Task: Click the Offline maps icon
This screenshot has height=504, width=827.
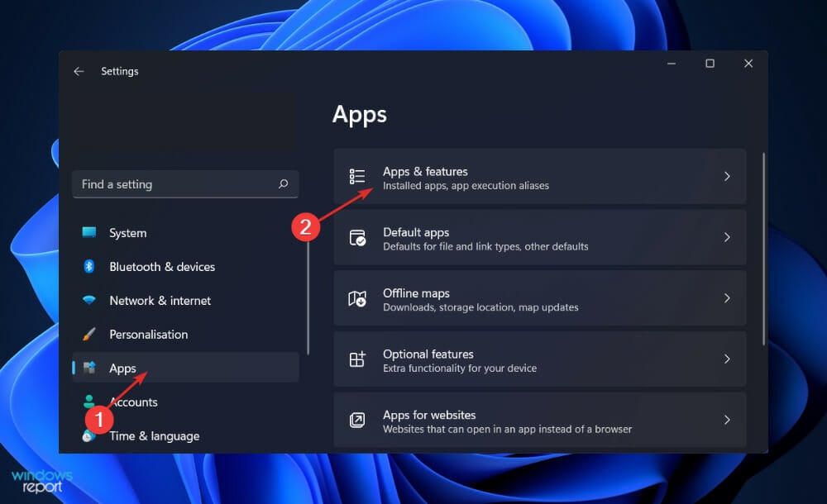Action: click(357, 298)
